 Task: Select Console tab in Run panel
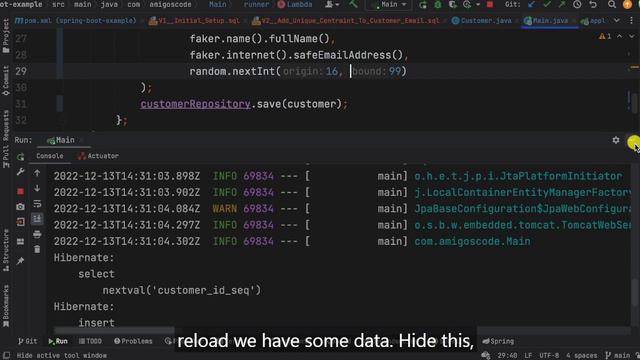click(x=50, y=156)
